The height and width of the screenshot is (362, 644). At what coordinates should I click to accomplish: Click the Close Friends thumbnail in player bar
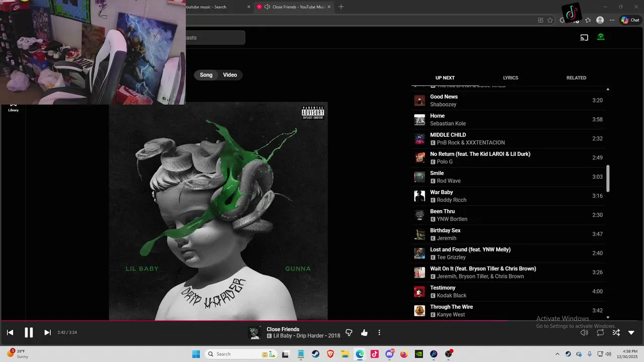[x=255, y=333]
